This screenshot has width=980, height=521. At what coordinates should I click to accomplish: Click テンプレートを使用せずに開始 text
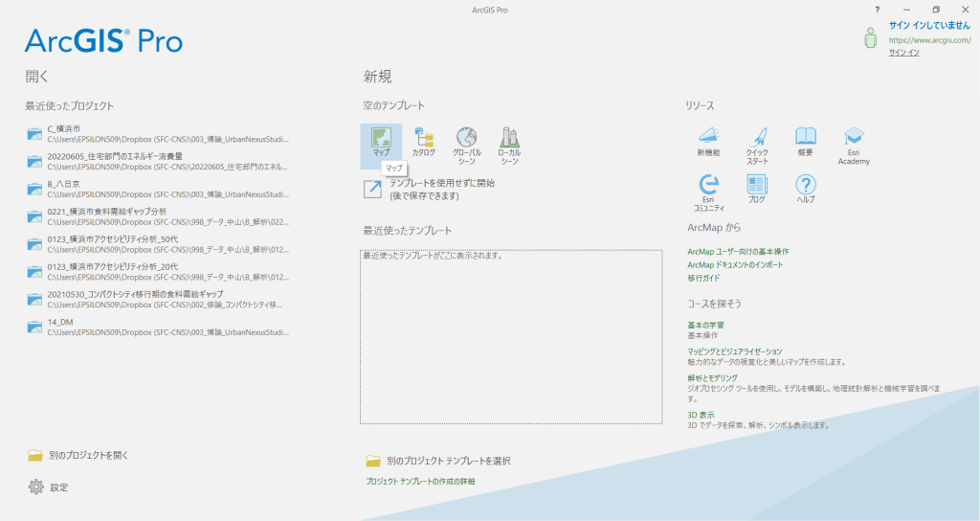(x=442, y=183)
